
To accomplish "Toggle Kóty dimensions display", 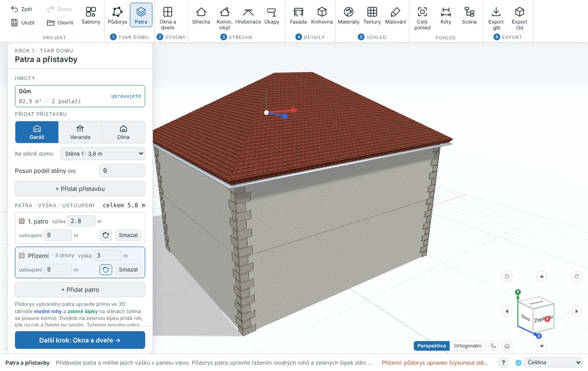I will click(x=446, y=15).
